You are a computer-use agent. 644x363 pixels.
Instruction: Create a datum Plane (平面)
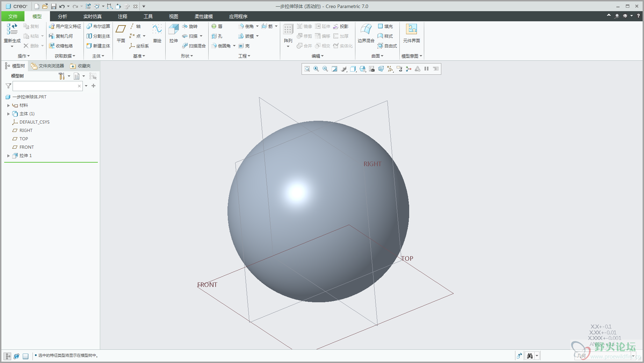coord(121,34)
